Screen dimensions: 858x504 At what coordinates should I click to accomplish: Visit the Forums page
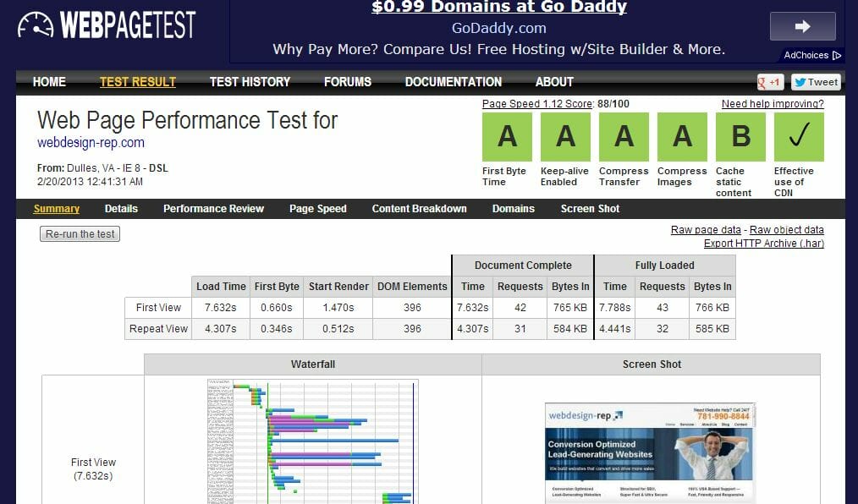tap(348, 82)
